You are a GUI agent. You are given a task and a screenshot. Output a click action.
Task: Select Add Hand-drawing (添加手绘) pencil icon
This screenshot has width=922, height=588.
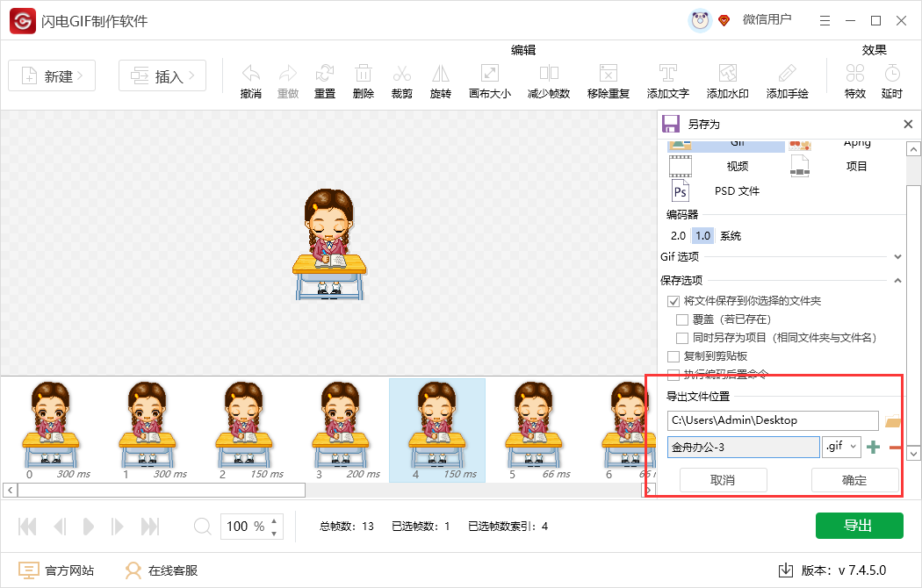787,75
